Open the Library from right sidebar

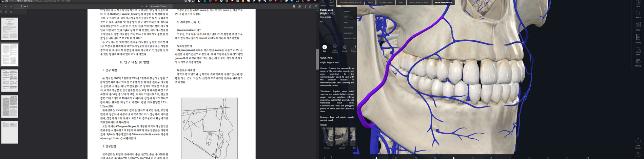(x=638, y=38)
